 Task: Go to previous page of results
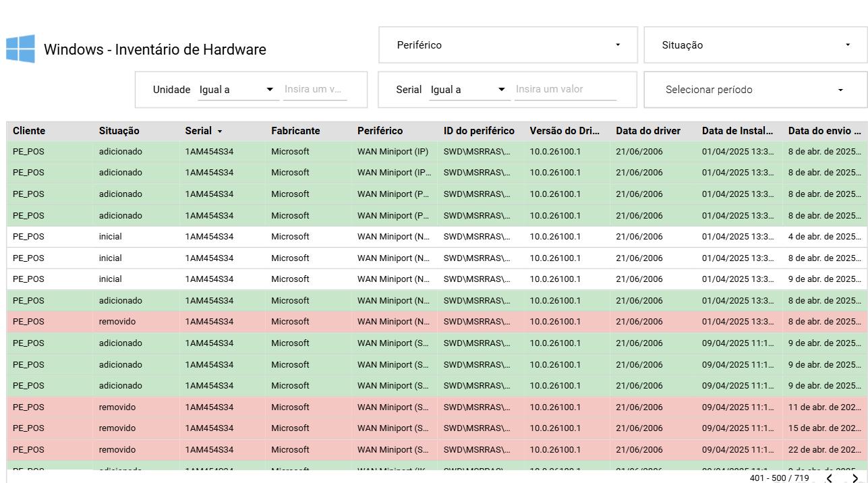(x=830, y=478)
